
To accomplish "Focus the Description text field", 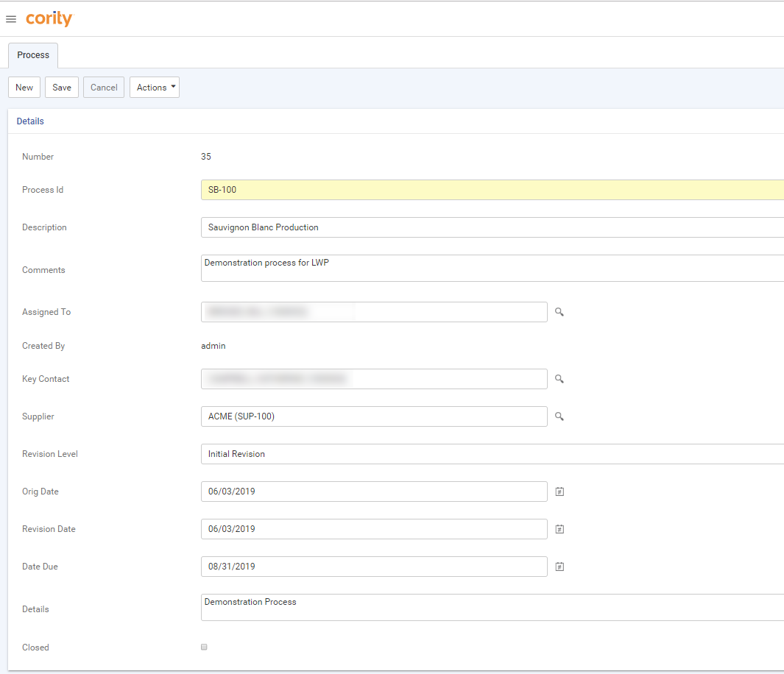I will point(492,227).
